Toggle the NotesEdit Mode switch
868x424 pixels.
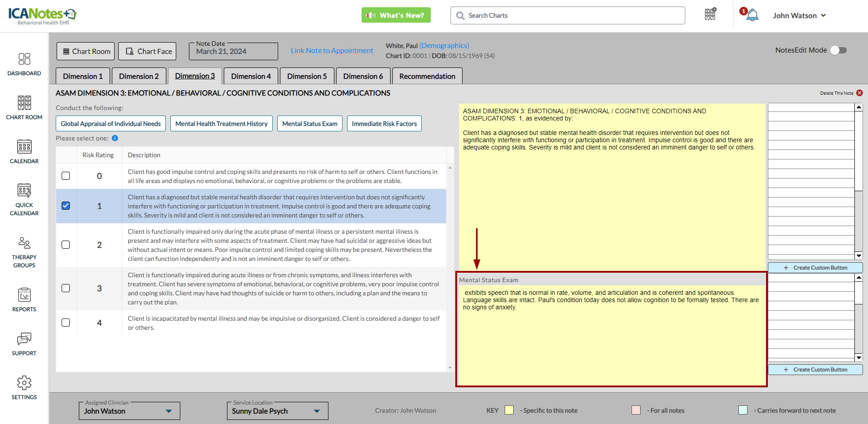click(x=839, y=50)
